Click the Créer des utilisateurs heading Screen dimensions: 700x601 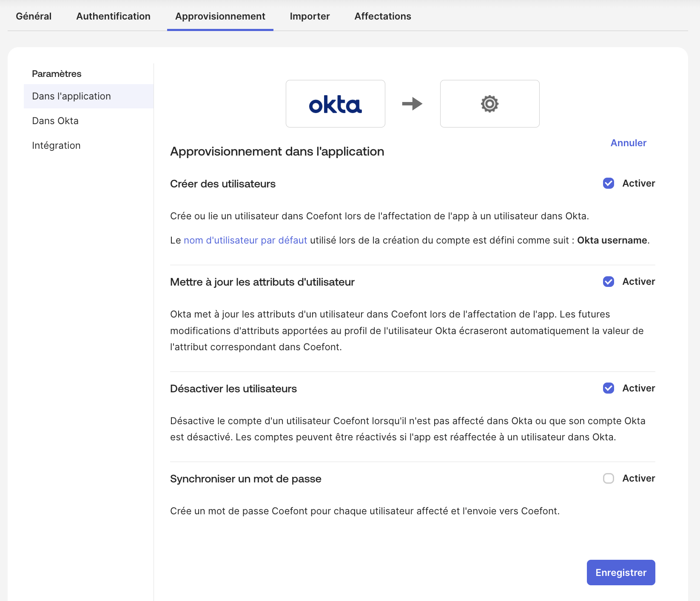[223, 184]
